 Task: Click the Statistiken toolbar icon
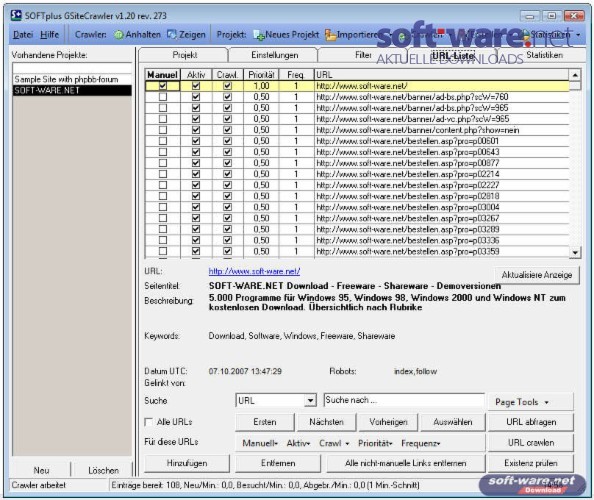click(527, 35)
